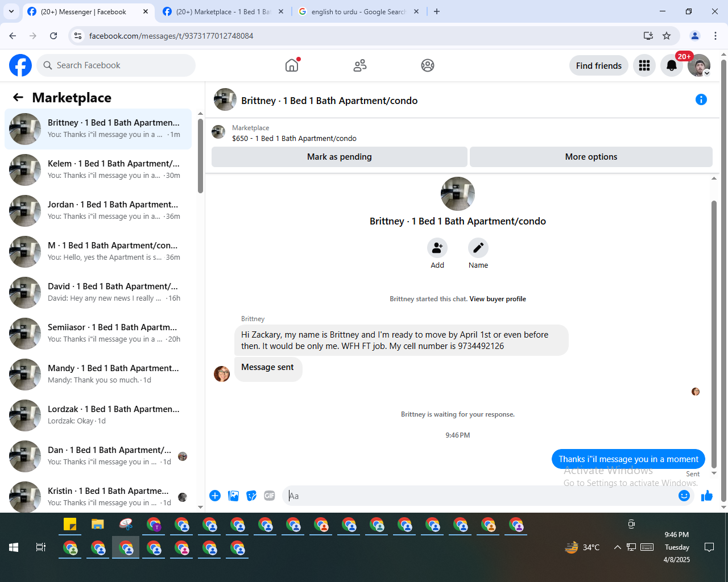This screenshot has width=728, height=582.
Task: Open View buyer profile link
Action: [x=498, y=299]
